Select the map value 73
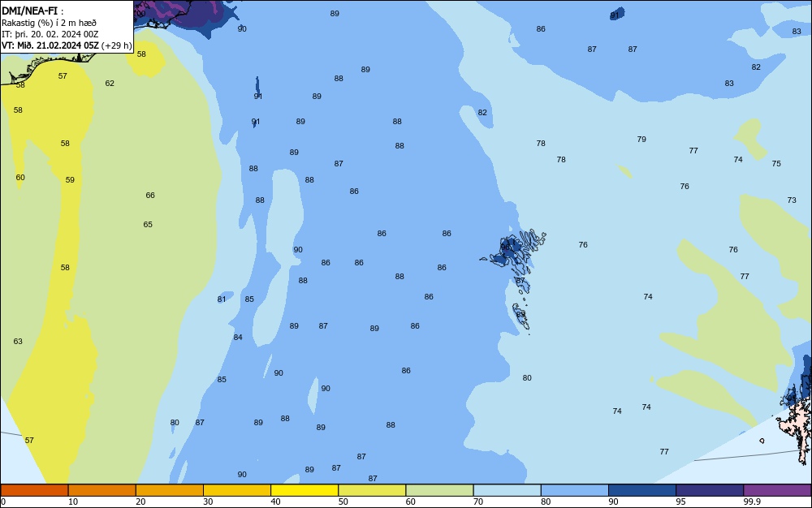 792,200
